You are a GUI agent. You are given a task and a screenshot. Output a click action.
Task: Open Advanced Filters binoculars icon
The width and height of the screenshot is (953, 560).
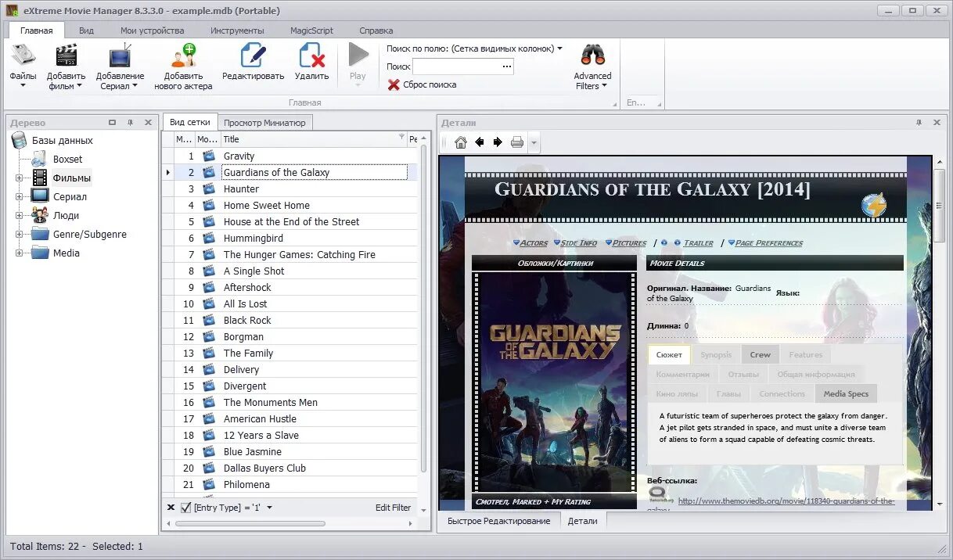tap(592, 55)
